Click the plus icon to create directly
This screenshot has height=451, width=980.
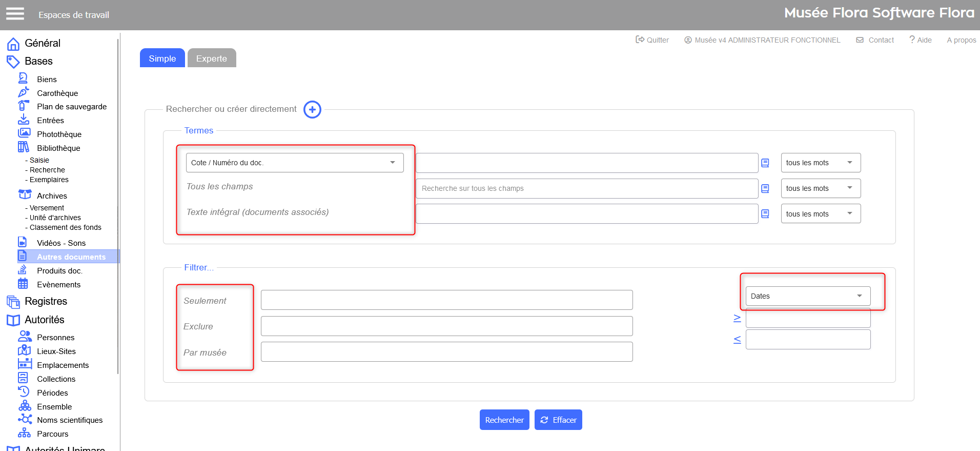(312, 109)
